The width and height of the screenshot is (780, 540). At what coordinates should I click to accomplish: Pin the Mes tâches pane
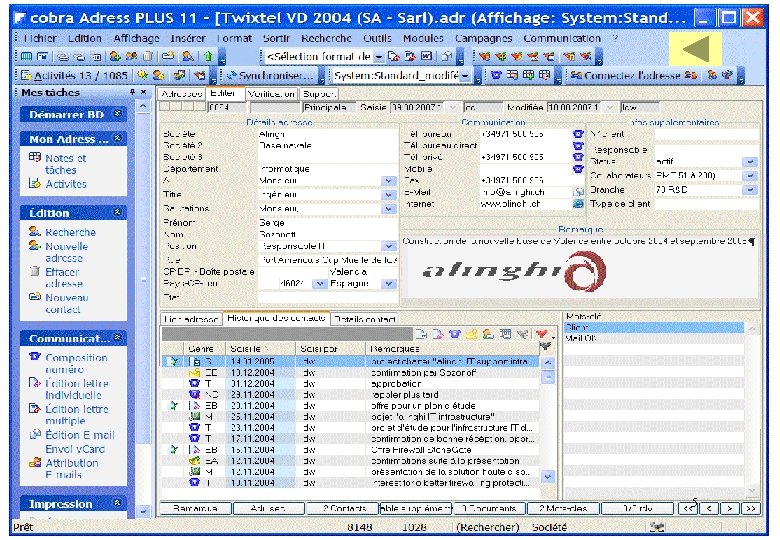132,92
